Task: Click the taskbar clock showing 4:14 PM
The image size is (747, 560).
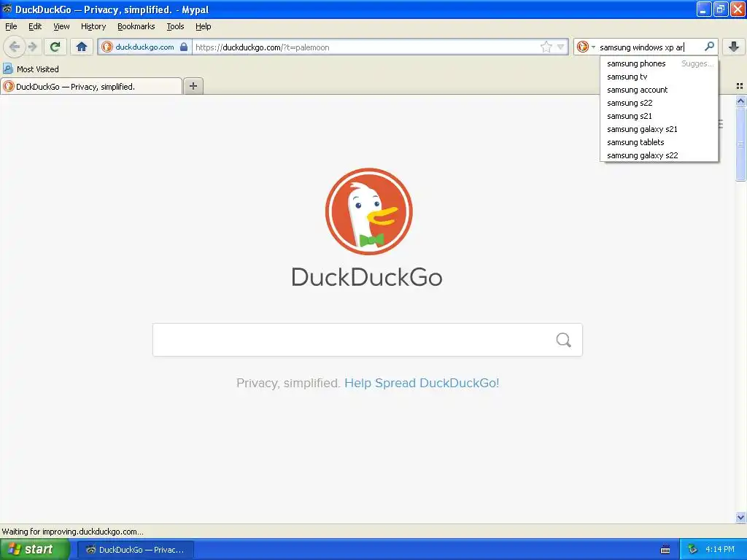Action: (720, 549)
